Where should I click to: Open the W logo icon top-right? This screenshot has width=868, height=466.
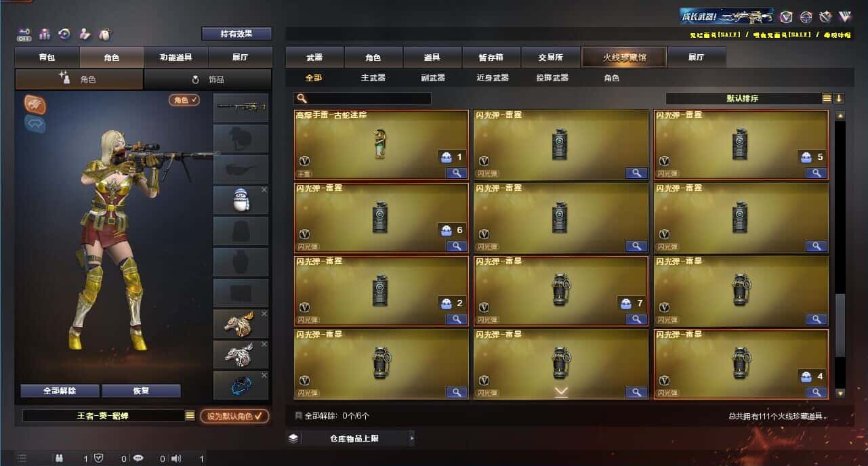click(844, 17)
